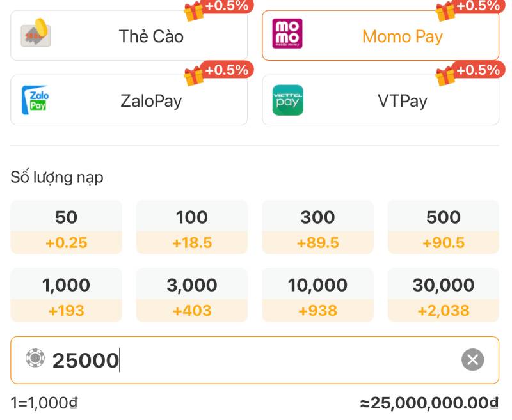The height and width of the screenshot is (420, 512).
Task: Pick the 300 amount with +89.5 bonus
Action: coord(317,227)
